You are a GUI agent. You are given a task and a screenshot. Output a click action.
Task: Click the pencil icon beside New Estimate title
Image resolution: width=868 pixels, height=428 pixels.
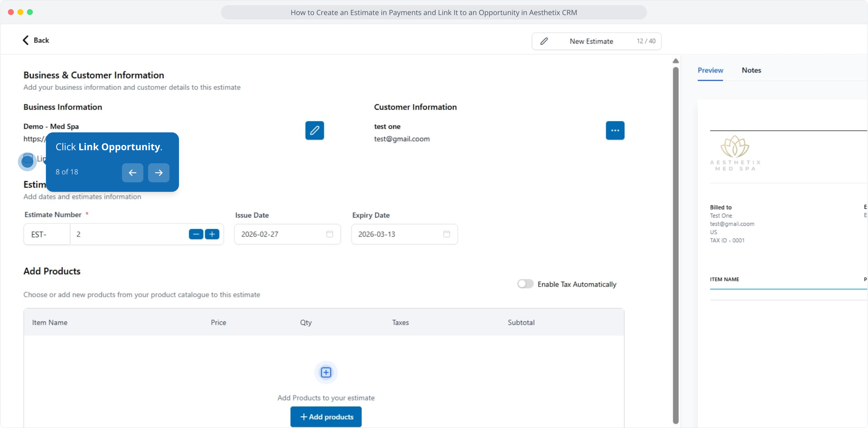click(544, 41)
